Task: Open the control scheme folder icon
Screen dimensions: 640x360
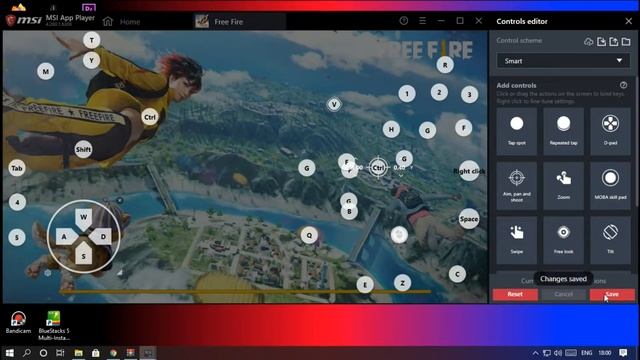Action: 626,41
